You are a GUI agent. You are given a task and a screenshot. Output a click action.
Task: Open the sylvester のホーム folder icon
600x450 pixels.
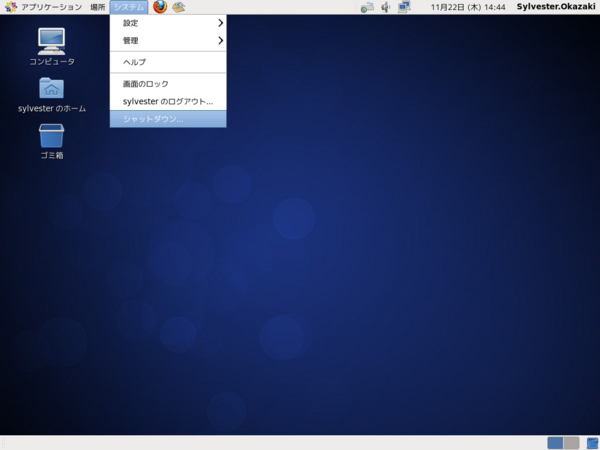(52, 95)
